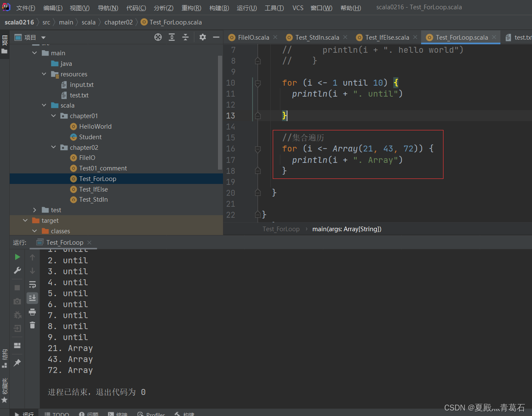Select the java folder
The height and width of the screenshot is (416, 532).
[x=66, y=63]
